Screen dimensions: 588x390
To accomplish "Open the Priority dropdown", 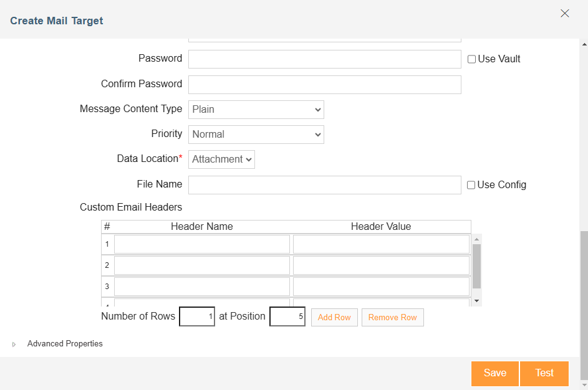I will (x=256, y=135).
